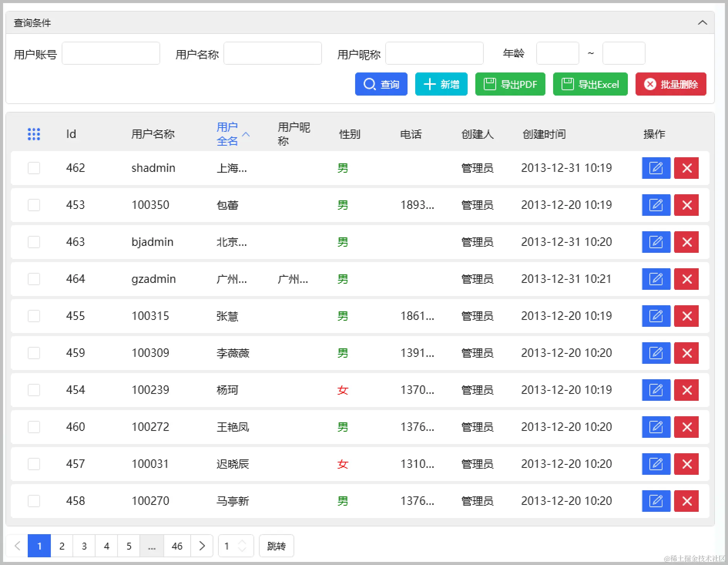
Task: Click the 新增 add button
Action: point(441,84)
